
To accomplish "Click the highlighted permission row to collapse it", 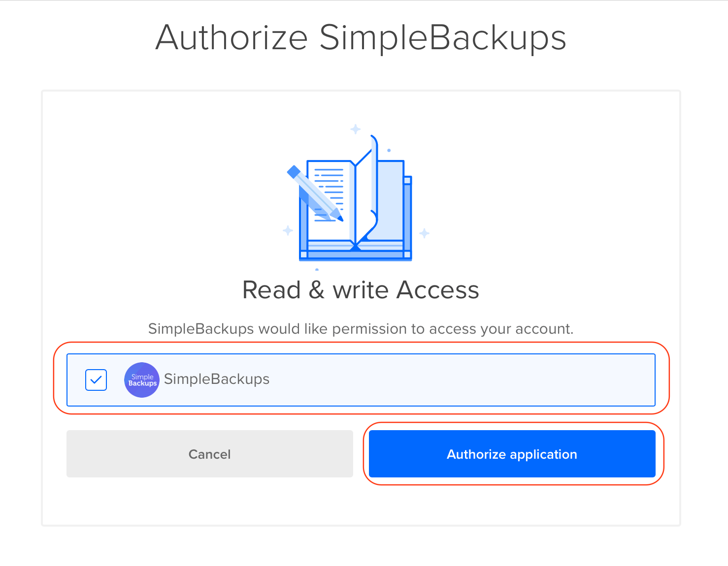I will 361,379.
